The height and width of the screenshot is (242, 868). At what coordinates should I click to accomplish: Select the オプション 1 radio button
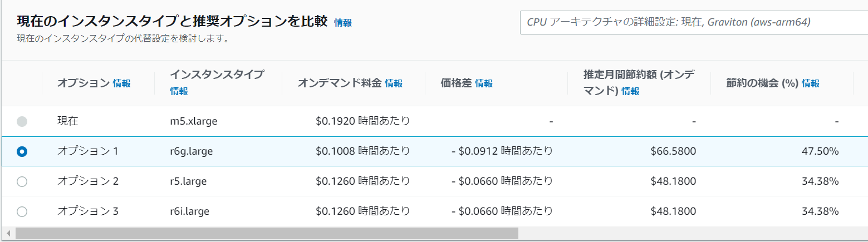[22, 151]
